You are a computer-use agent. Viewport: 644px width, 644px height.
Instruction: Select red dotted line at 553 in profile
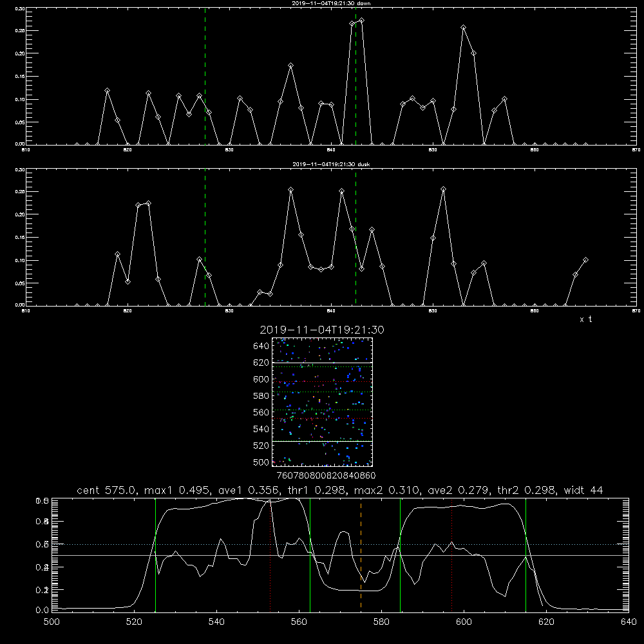click(270, 554)
